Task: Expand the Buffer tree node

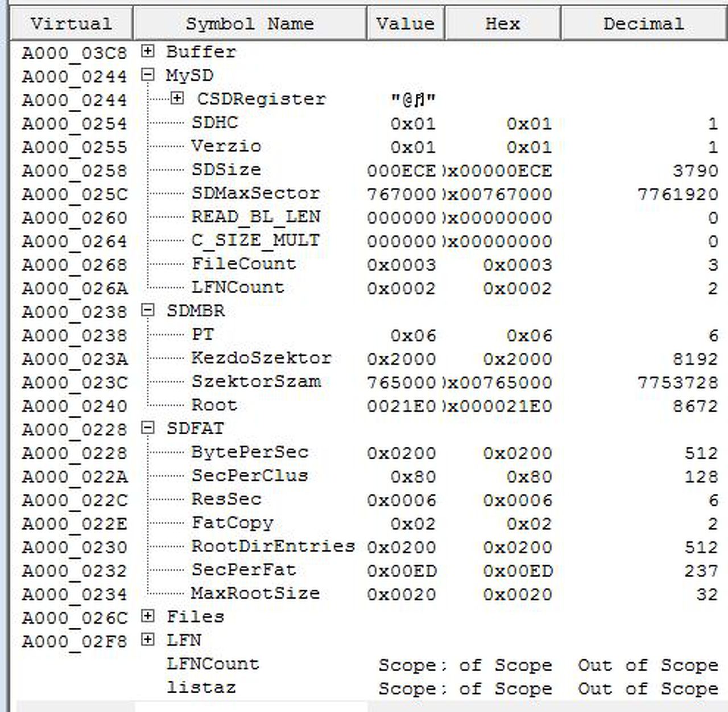Action: click(x=148, y=51)
